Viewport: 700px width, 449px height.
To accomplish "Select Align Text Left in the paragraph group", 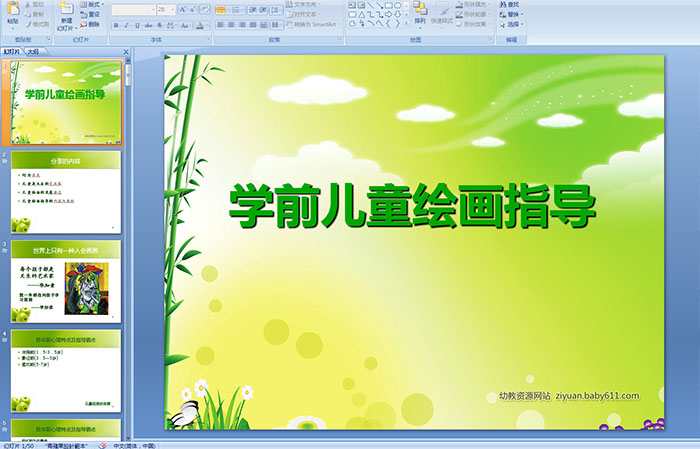I will (221, 25).
